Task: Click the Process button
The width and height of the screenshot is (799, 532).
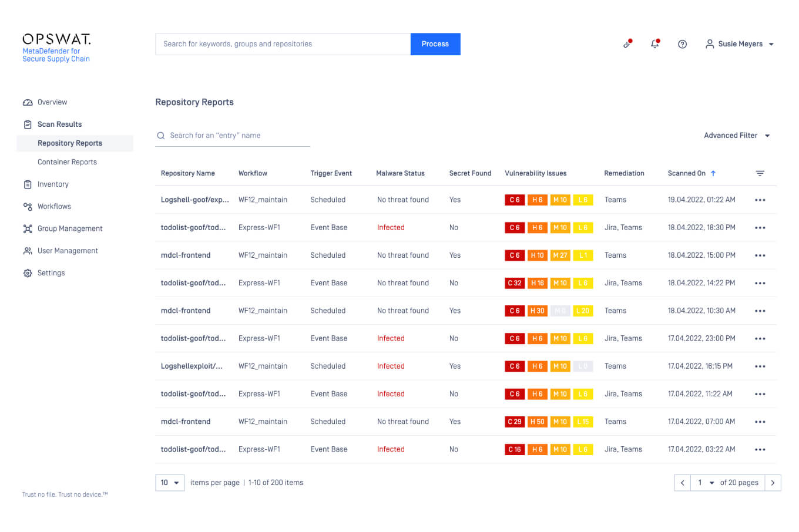Action: click(x=435, y=44)
